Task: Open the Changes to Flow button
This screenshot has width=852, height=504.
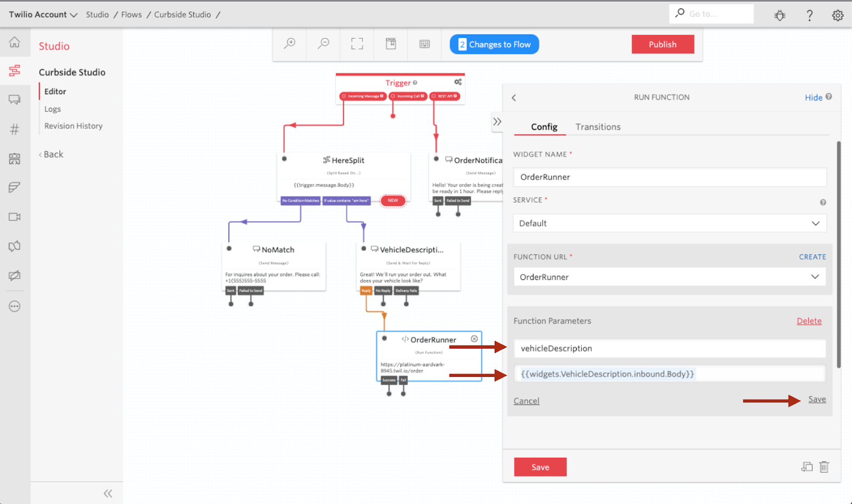Action: pos(494,44)
